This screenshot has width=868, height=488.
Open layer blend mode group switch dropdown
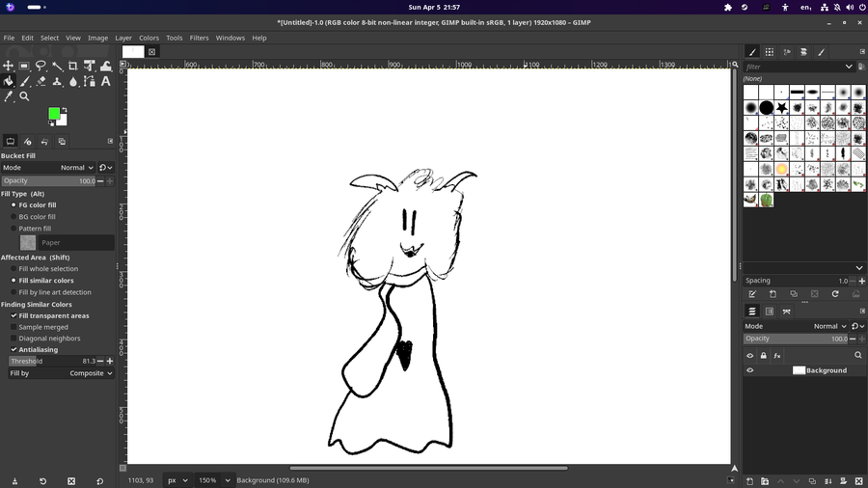click(x=858, y=326)
